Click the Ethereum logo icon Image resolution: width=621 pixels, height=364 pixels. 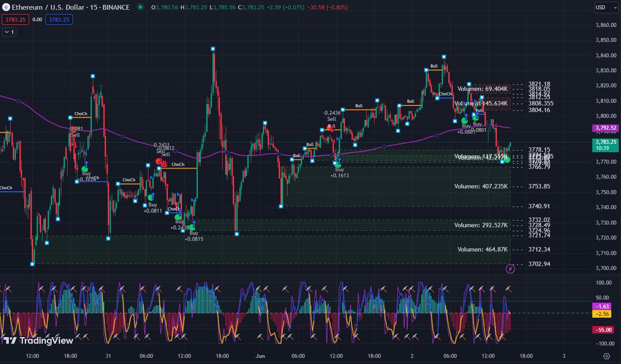click(x=6, y=8)
